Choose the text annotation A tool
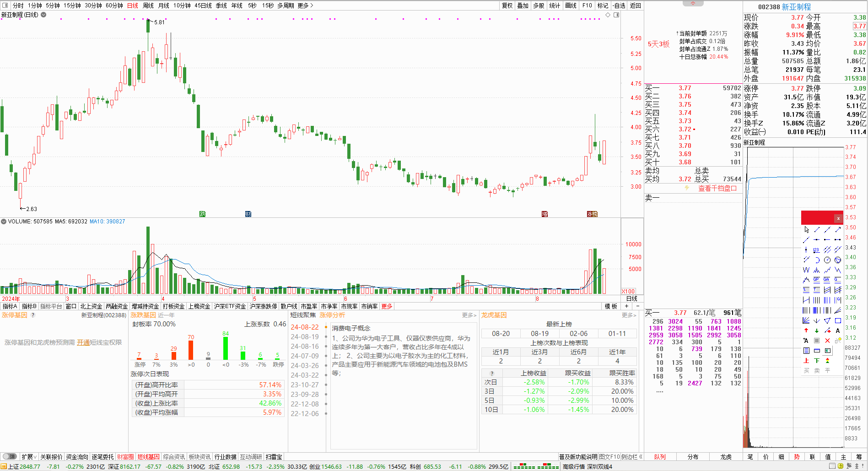The height and width of the screenshot is (471, 868). click(838, 330)
